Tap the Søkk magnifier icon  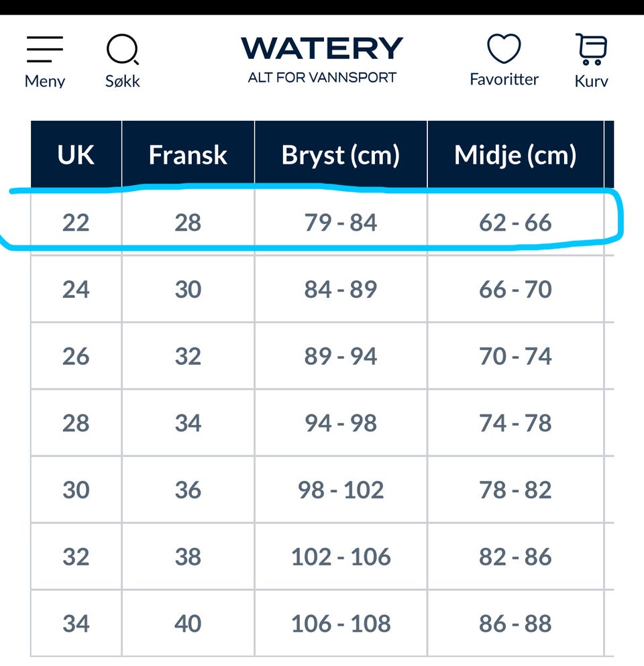click(123, 50)
